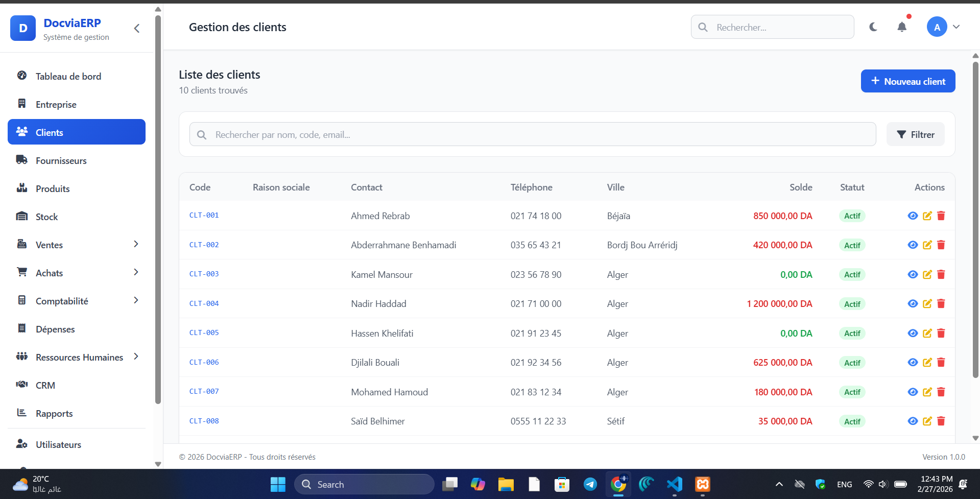Open the user avatar dropdown menu
980x499 pixels.
pyautogui.click(x=944, y=27)
